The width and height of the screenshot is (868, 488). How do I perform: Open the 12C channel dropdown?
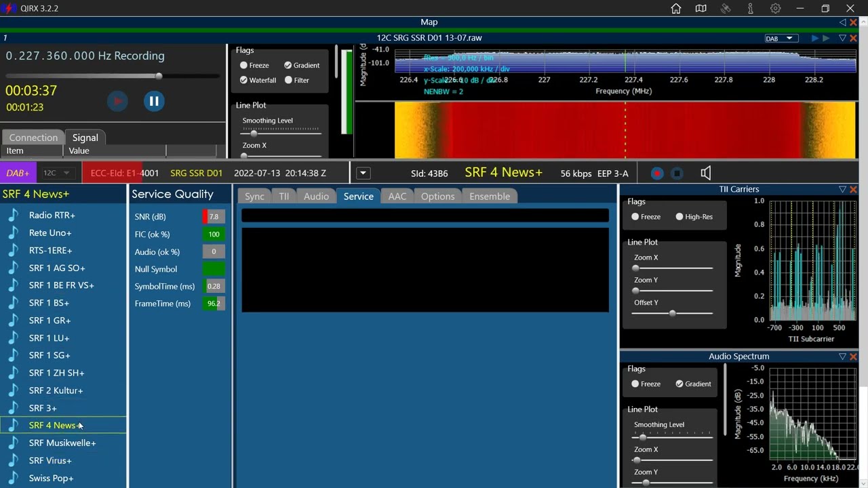pos(57,173)
